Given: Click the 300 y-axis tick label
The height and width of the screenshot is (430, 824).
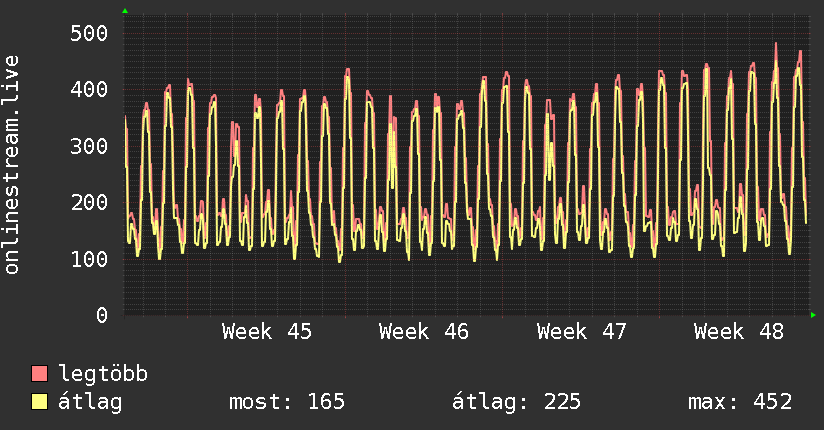Looking at the screenshot, I should coord(89,146).
